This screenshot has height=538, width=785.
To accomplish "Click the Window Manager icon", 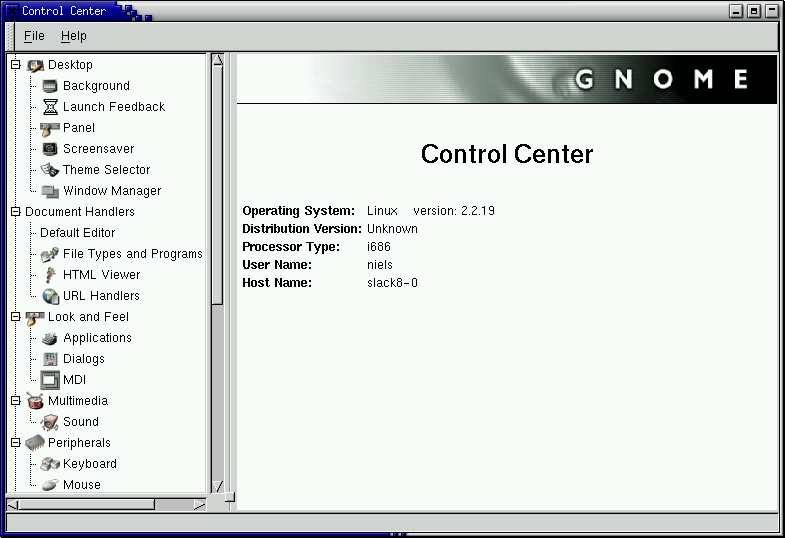I will tap(50, 191).
